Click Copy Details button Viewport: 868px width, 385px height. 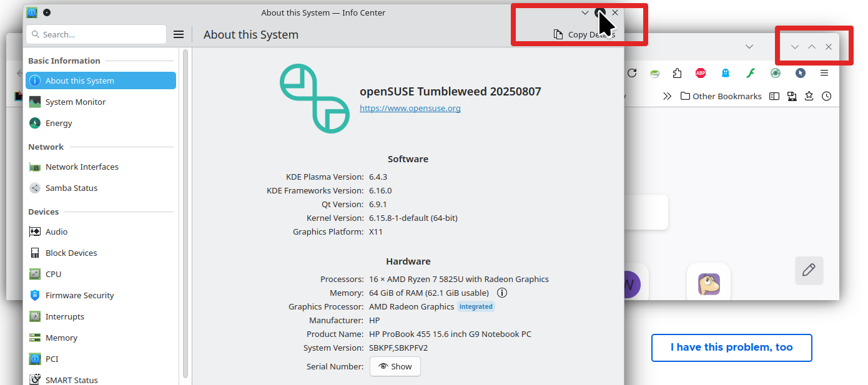pos(584,34)
